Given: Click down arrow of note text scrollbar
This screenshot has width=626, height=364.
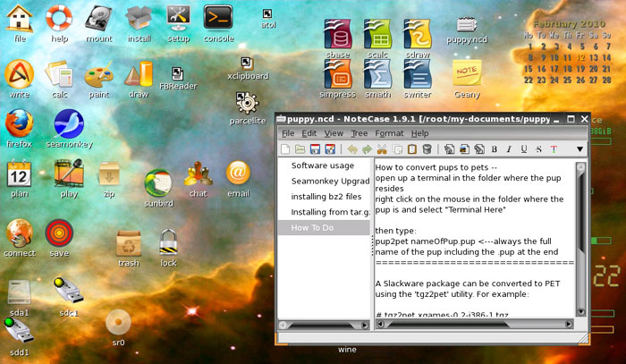Looking at the screenshot, I should [x=581, y=312].
